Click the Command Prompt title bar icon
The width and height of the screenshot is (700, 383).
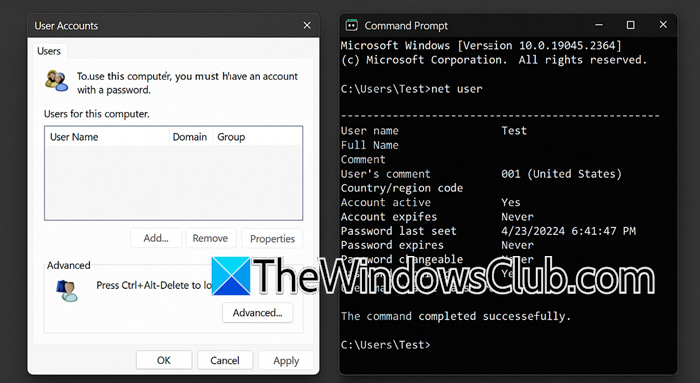351,25
